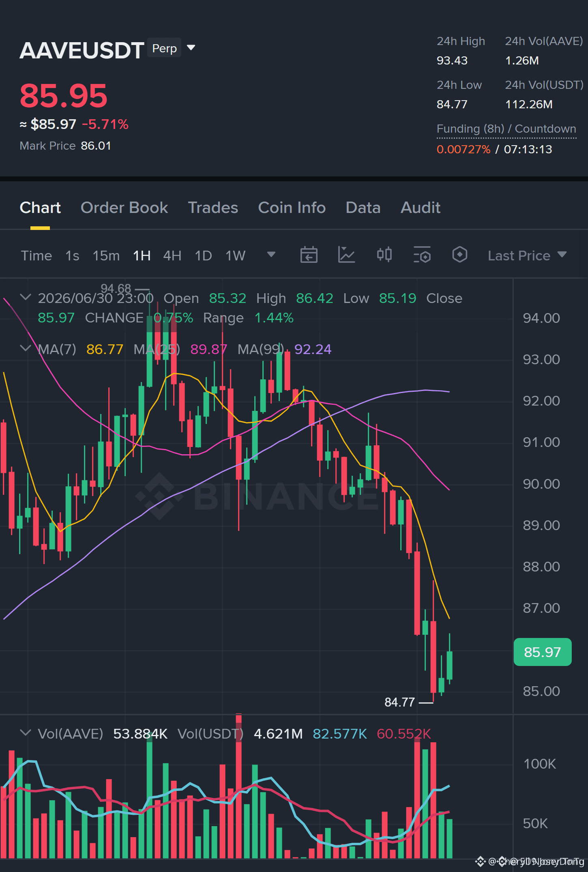This screenshot has width=588, height=872.
Task: Open the candlestick chart style icon
Action: pyautogui.click(x=384, y=255)
